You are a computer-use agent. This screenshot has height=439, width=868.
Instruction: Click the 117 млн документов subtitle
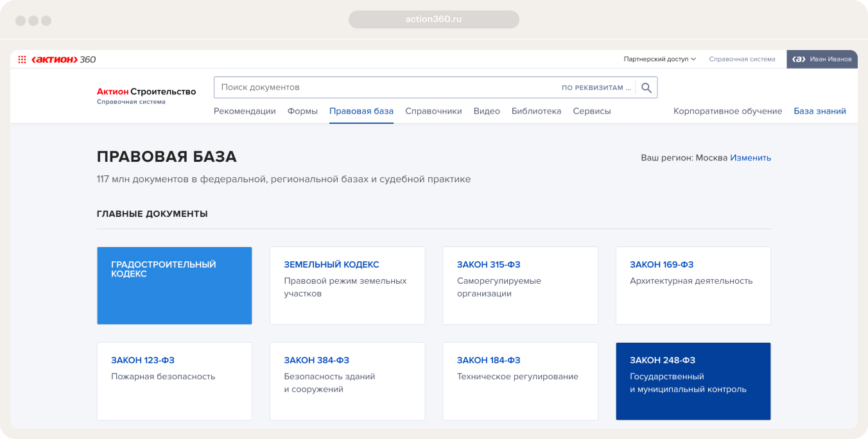tap(284, 179)
